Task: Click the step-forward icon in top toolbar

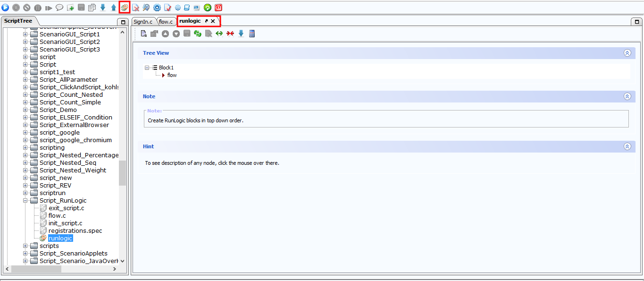Action: tap(49, 8)
